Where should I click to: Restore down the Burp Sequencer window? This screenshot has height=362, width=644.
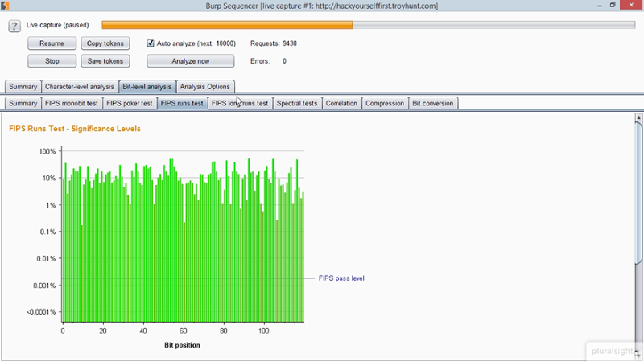tap(613, 5)
